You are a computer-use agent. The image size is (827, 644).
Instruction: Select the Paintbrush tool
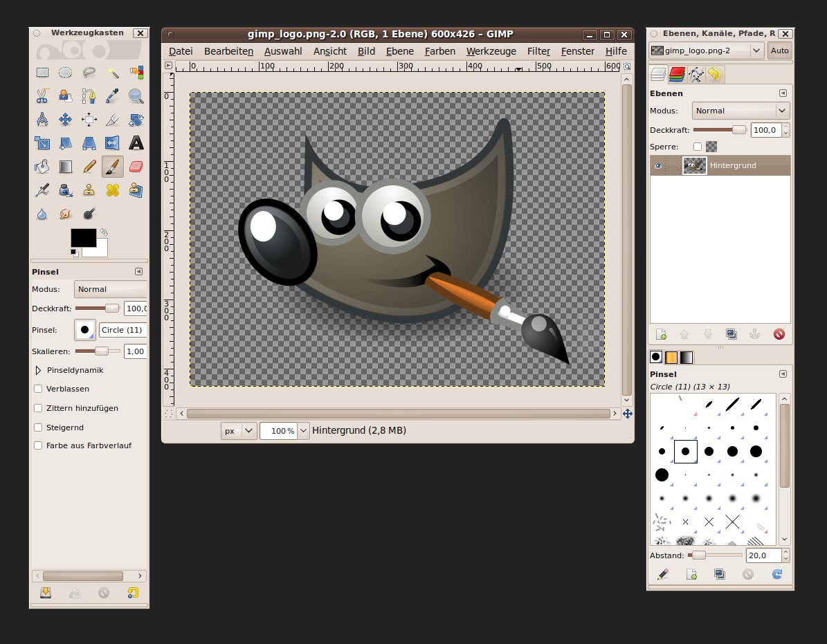coord(112,167)
